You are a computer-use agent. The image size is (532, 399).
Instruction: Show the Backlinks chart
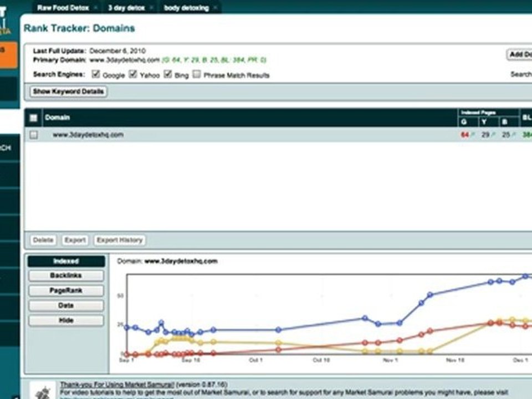[x=66, y=275]
